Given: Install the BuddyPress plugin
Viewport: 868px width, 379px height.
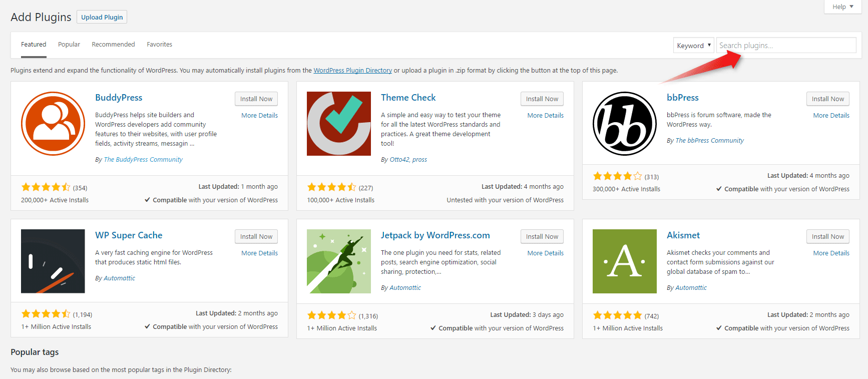Looking at the screenshot, I should click(x=256, y=99).
